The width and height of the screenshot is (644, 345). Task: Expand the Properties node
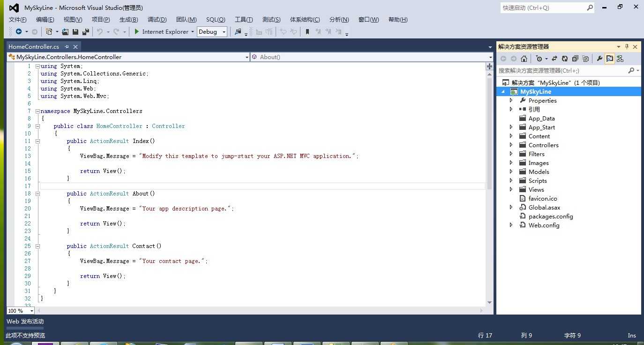tap(511, 100)
